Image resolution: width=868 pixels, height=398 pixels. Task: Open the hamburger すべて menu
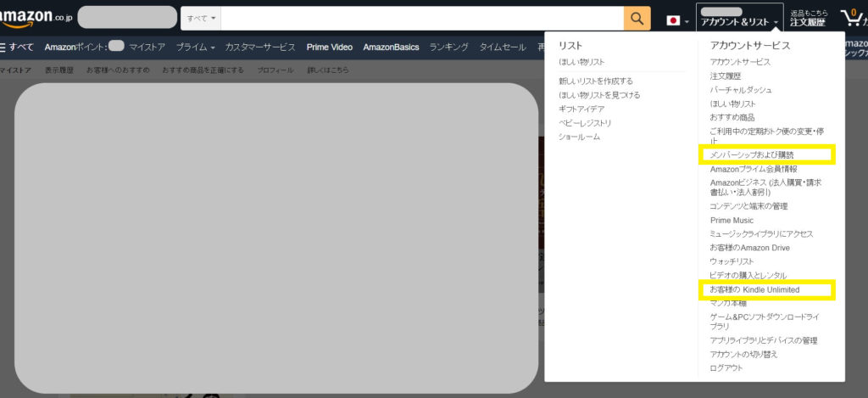[x=17, y=48]
